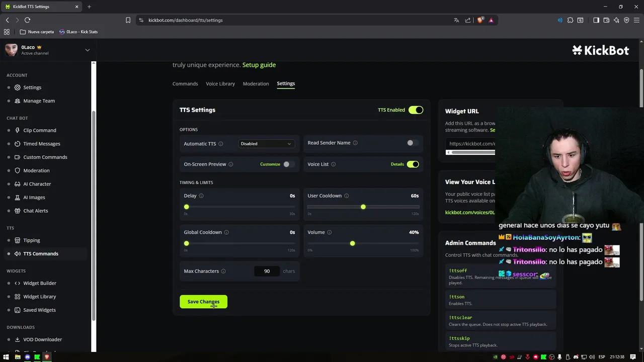Open VOD Downloader page
644x362 pixels.
42,339
